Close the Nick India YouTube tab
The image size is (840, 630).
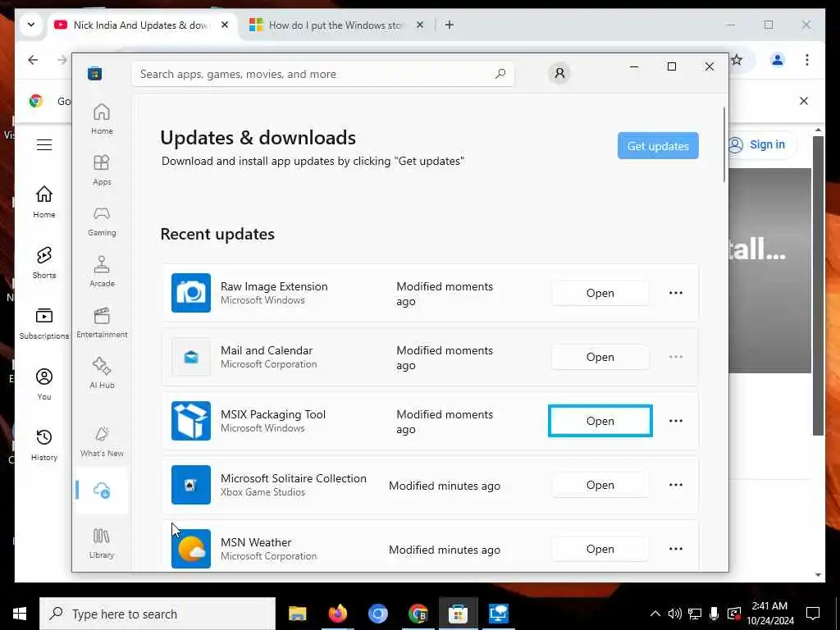(x=225, y=25)
